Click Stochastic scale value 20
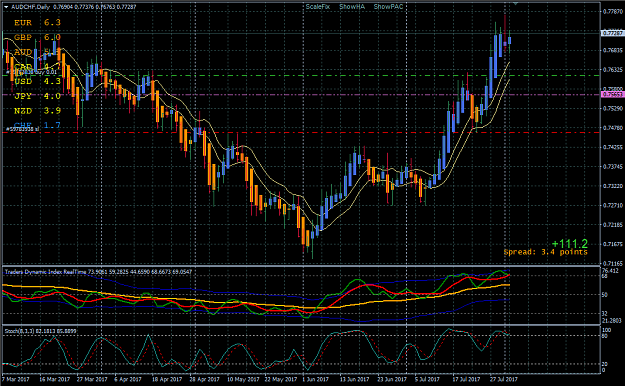The height and width of the screenshot is (386, 625). [605, 364]
